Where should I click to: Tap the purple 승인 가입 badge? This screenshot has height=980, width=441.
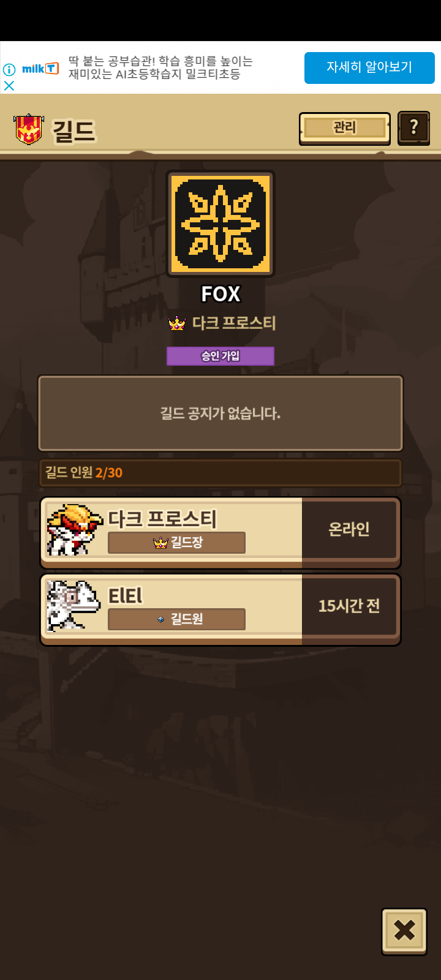click(221, 356)
